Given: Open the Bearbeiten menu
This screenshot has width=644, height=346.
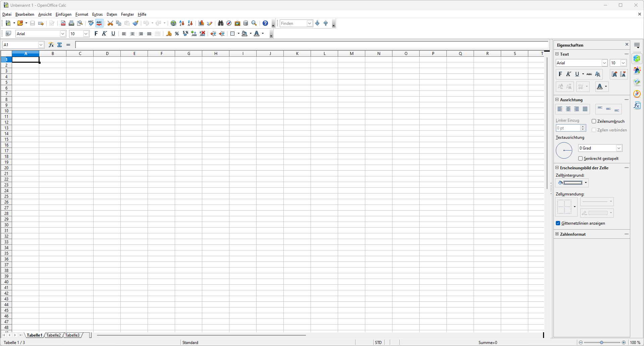Looking at the screenshot, I should click(25, 14).
